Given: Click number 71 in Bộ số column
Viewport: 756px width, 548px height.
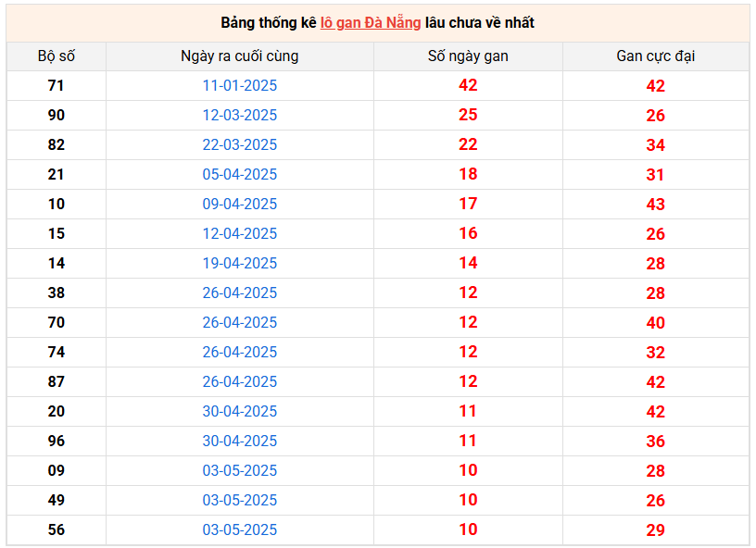Looking at the screenshot, I should click(x=57, y=85).
